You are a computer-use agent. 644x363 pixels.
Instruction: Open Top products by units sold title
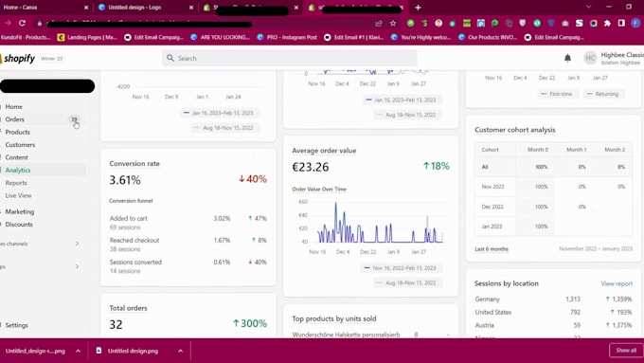pyautogui.click(x=334, y=318)
